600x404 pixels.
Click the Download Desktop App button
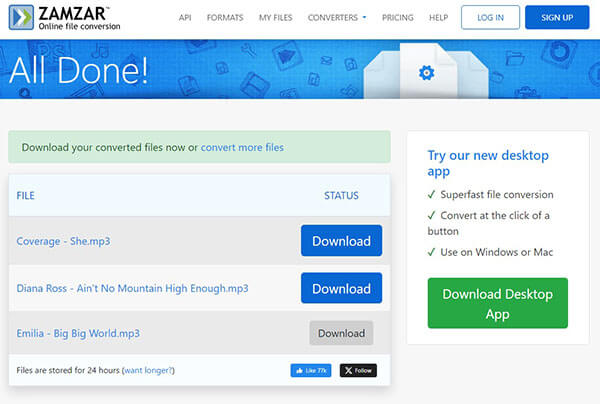pyautogui.click(x=497, y=303)
